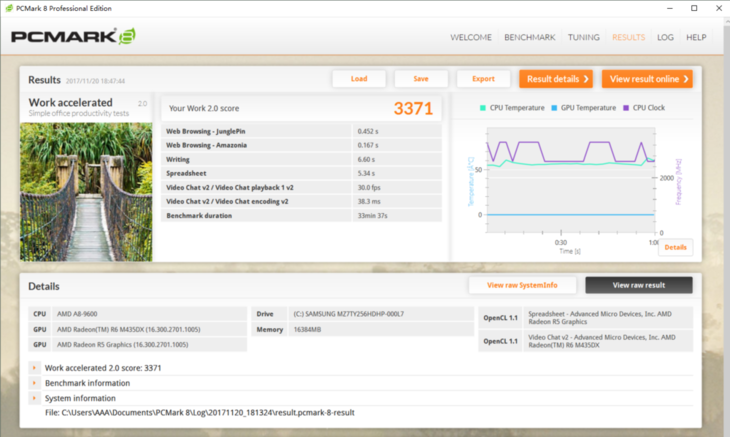Screen dimensions: 730x437
Task: Expand the Benchmark information section
Action: (36, 383)
